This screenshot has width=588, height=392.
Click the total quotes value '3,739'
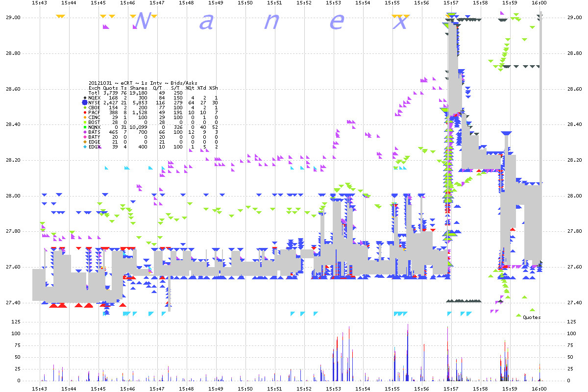(x=110, y=93)
